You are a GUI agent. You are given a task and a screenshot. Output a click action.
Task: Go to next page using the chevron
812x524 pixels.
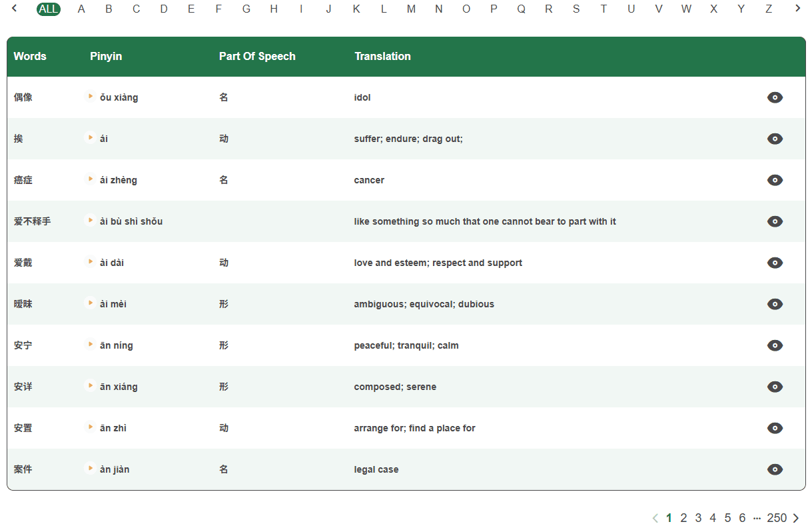pos(797,518)
